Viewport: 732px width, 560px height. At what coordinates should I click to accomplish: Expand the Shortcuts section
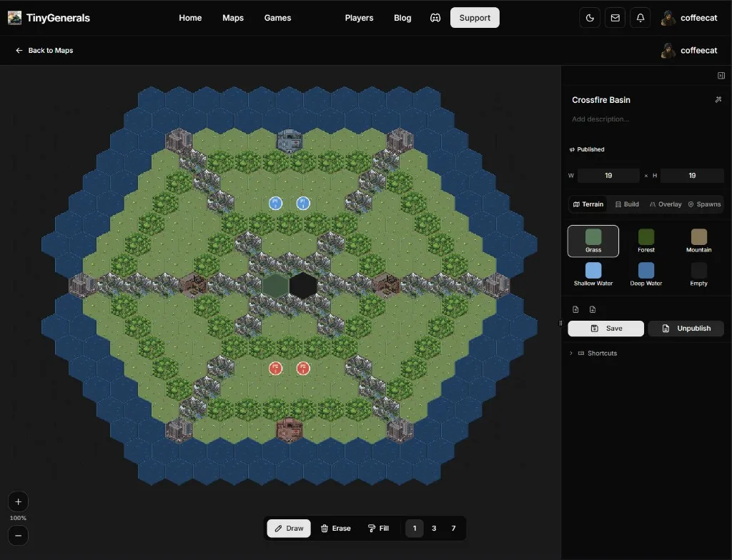(599, 352)
